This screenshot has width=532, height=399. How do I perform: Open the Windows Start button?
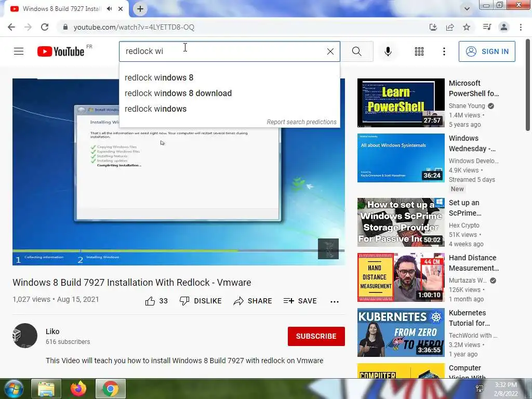pos(14,389)
